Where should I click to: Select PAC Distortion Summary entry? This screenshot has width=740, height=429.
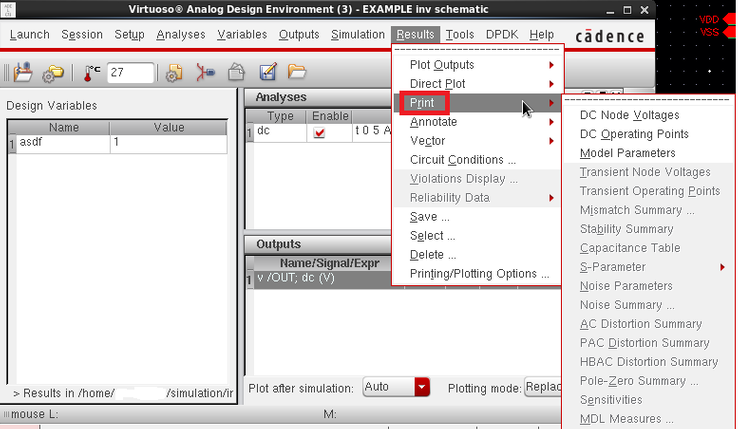click(x=644, y=343)
